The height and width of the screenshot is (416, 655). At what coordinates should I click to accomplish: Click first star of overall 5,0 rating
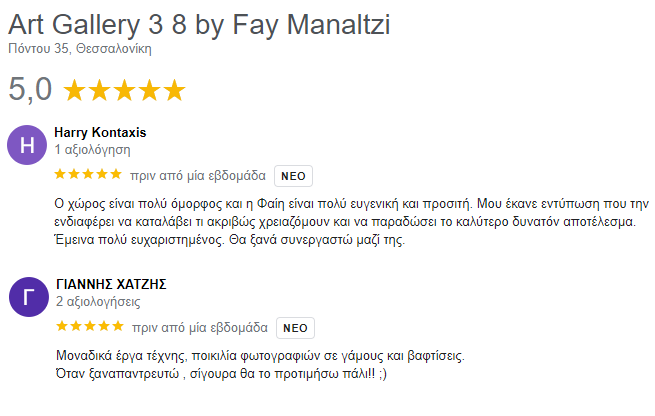coord(75,91)
